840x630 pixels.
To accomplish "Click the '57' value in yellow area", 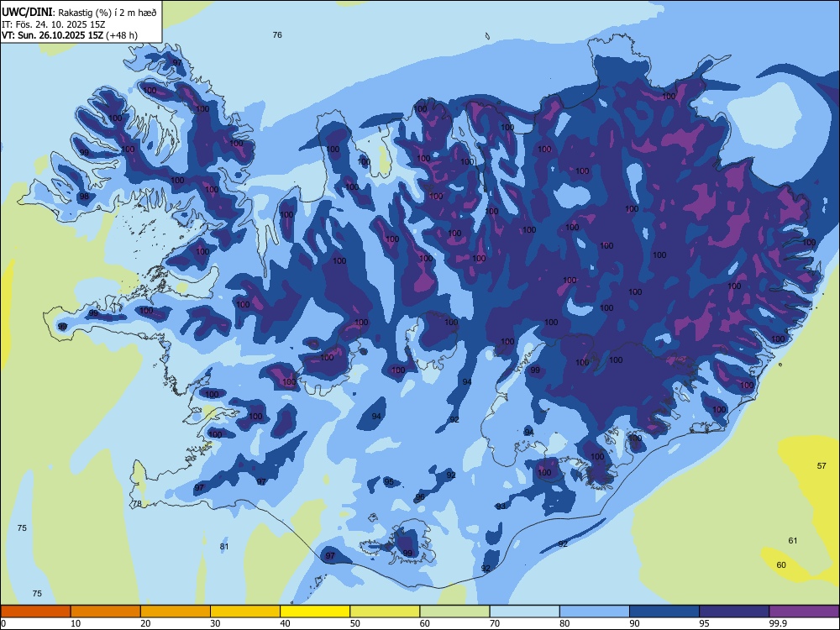I will [x=822, y=465].
